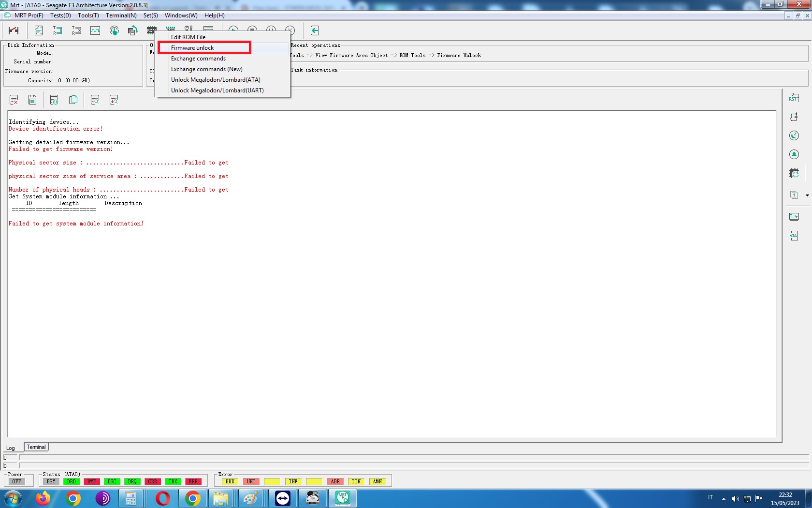Click the 'Failed to get firmware version!' line
The image size is (812, 508).
pos(60,149)
